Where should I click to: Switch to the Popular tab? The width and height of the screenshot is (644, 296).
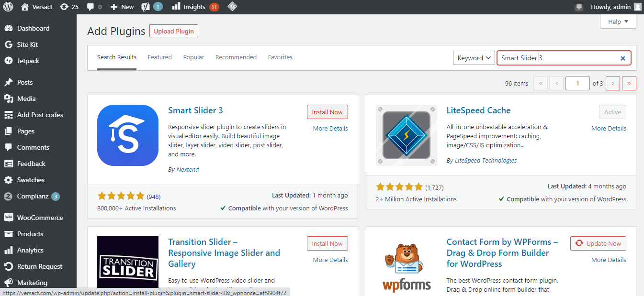click(x=193, y=57)
